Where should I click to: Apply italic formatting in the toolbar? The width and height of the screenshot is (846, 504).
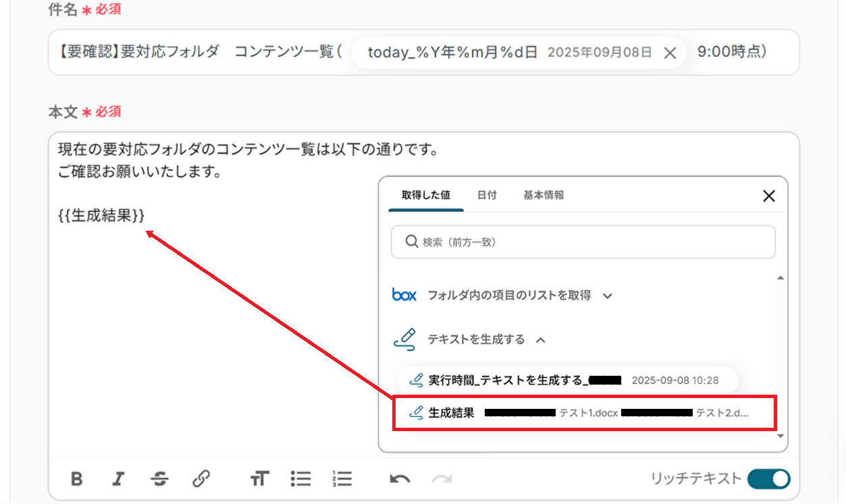pos(119,479)
